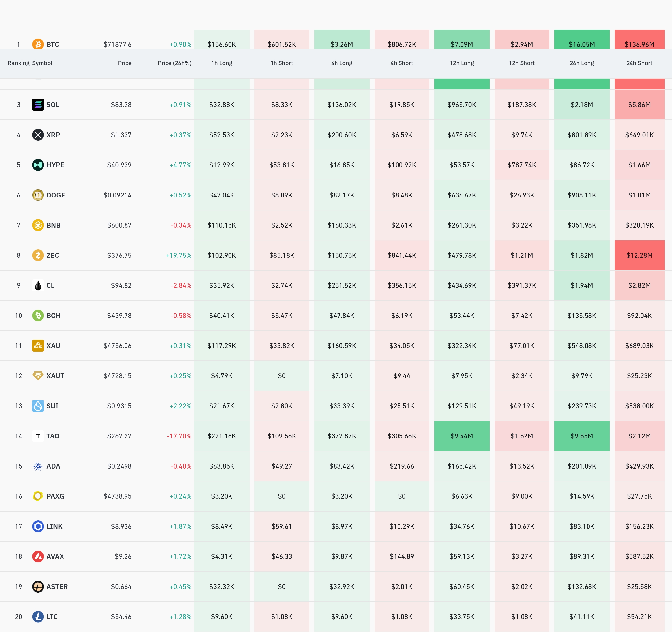Sort the table by Ranking header

tap(19, 63)
